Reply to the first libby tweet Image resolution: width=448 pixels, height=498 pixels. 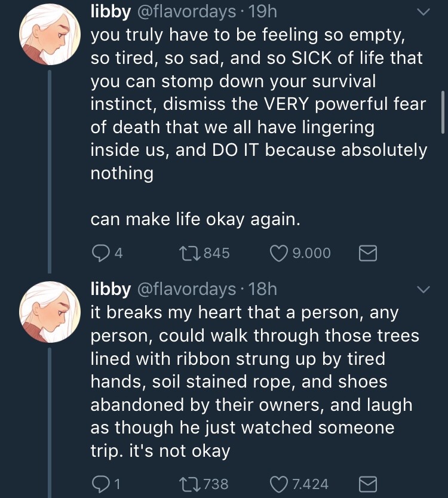pyautogui.click(x=99, y=253)
